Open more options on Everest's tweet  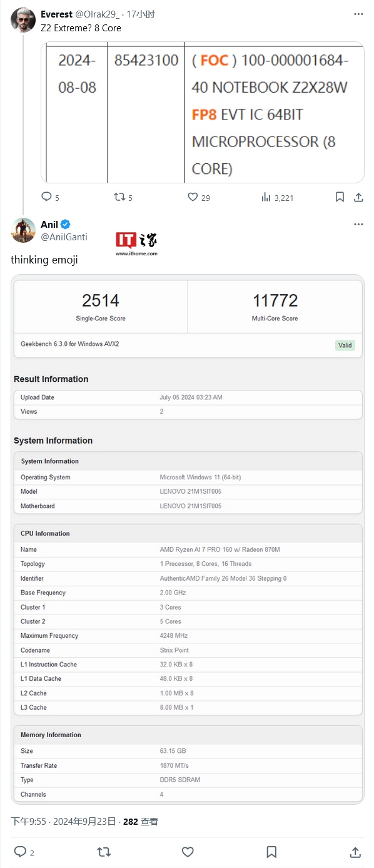pyautogui.click(x=358, y=14)
